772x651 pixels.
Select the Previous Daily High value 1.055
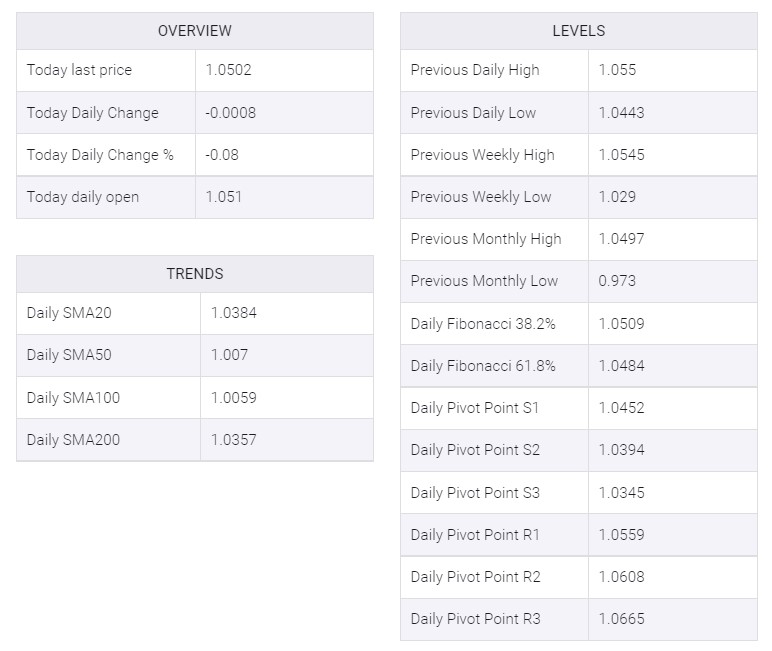click(617, 70)
